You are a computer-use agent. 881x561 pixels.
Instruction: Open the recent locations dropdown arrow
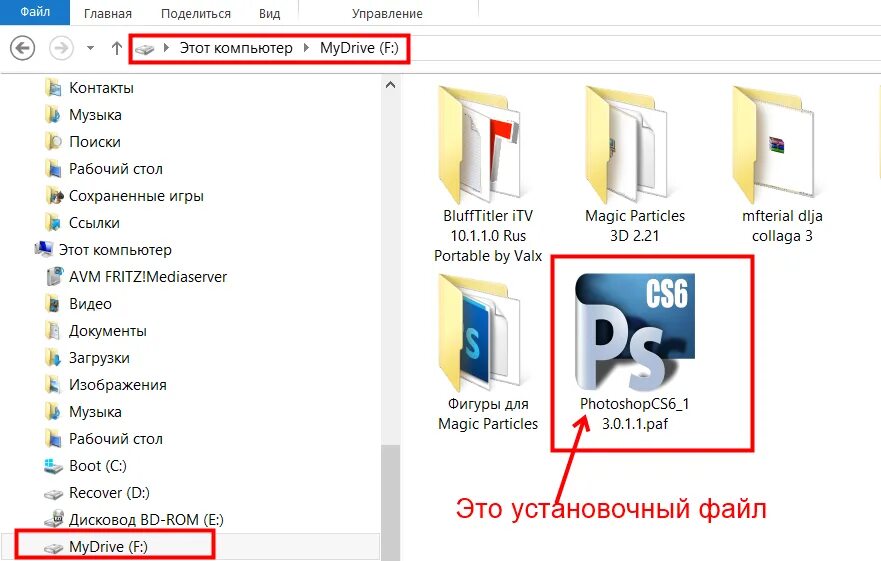(90, 48)
